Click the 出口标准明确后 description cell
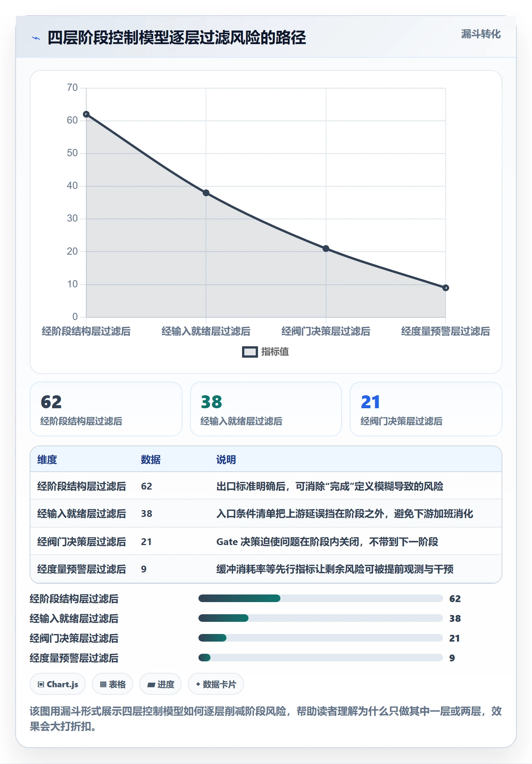Screen dimensions: 532x764 330,486
